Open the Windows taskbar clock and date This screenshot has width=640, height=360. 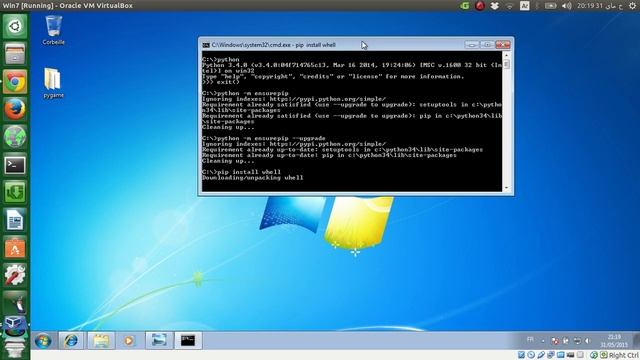click(x=614, y=341)
